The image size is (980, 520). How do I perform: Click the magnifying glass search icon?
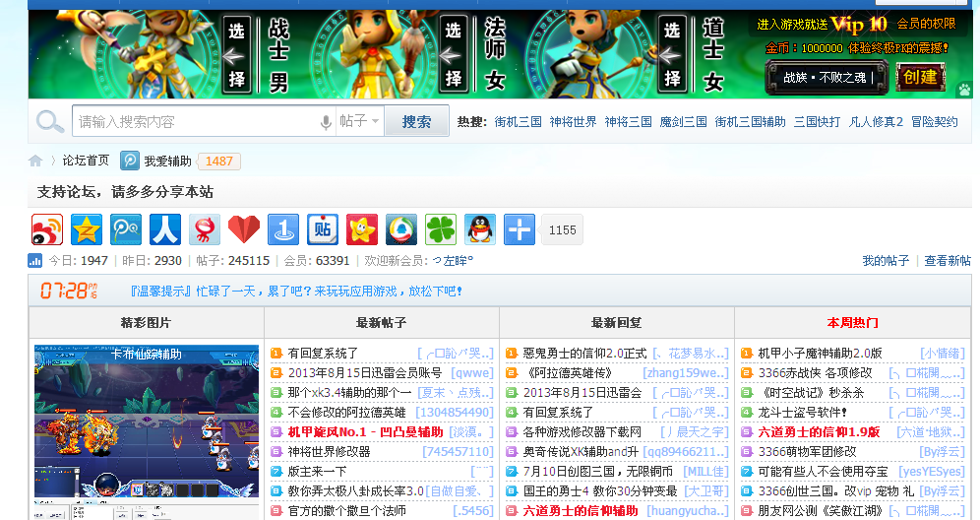(50, 121)
